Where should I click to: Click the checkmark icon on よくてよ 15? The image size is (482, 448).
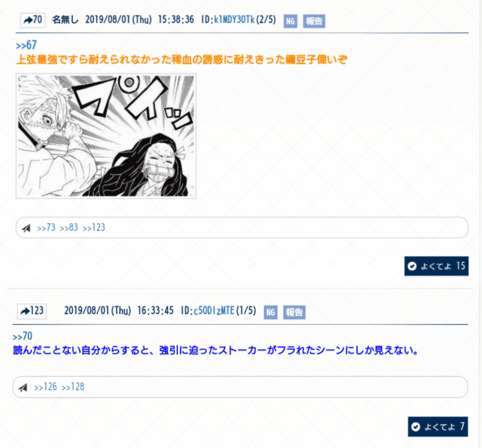[412, 266]
